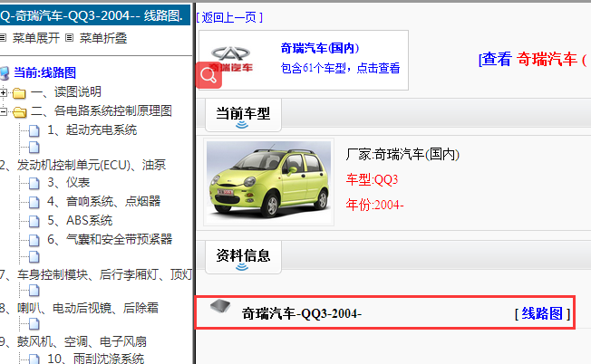Click the blue chevron under 资料信息

242,267
